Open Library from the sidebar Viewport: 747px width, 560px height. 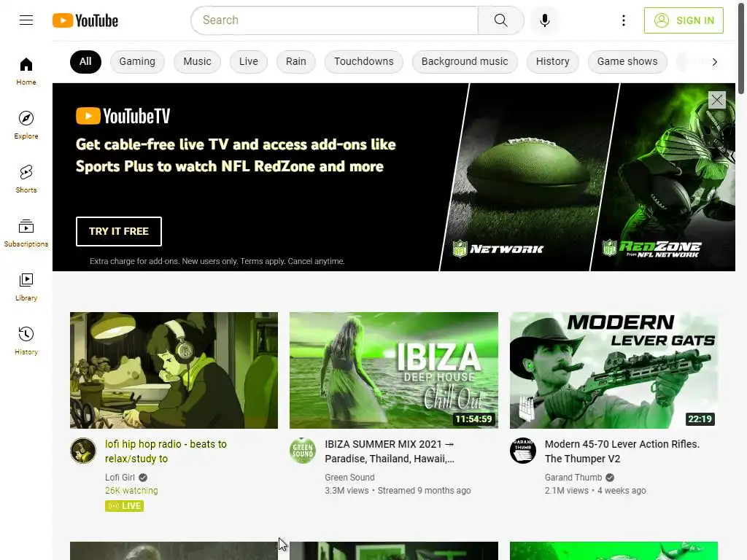[x=26, y=287]
